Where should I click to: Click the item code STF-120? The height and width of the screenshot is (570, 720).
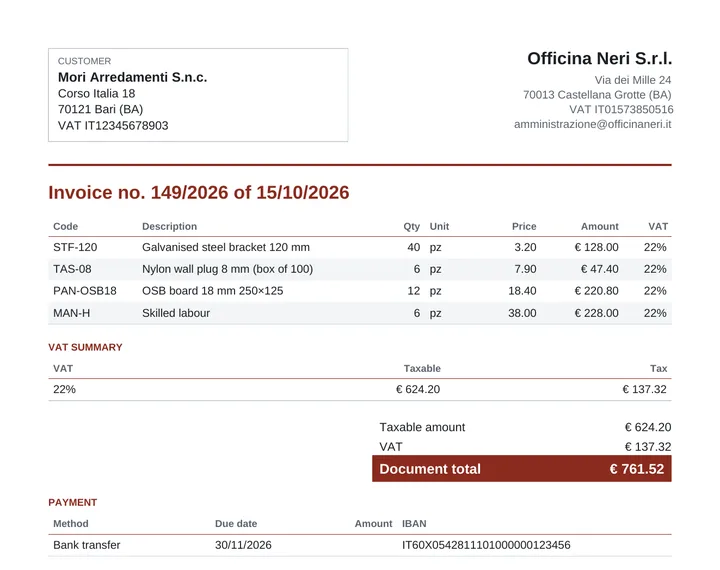pos(75,247)
